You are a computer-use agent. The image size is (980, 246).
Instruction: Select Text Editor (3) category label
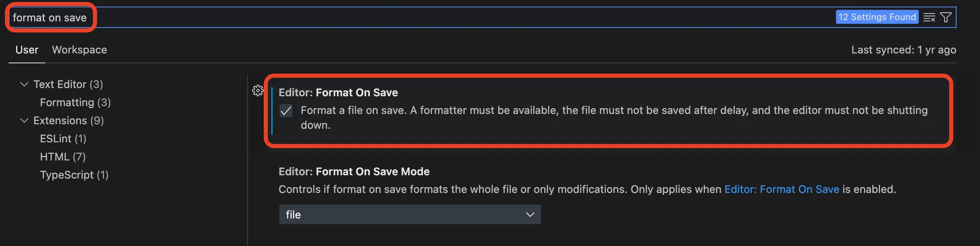[68, 84]
